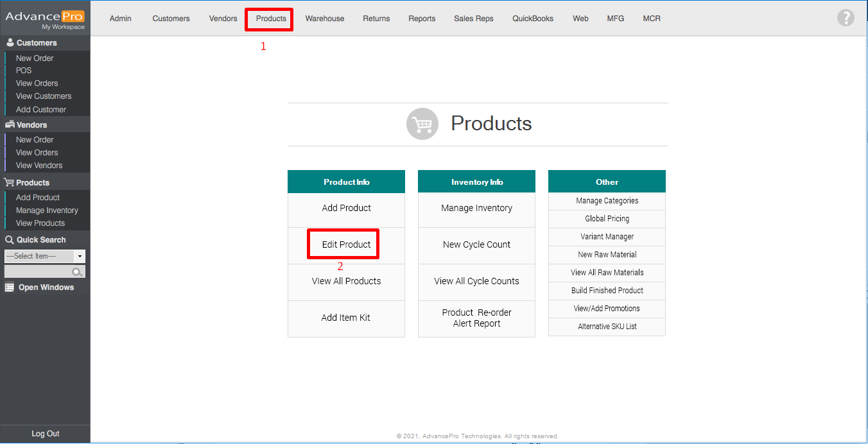Click Add Item Kit
868x444 pixels.
tap(346, 318)
